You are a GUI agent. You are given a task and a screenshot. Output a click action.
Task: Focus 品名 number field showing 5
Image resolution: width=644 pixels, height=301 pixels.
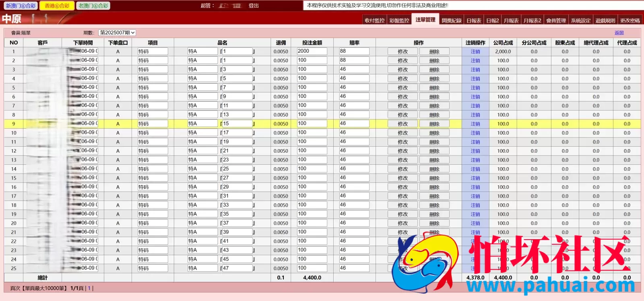coord(237,78)
